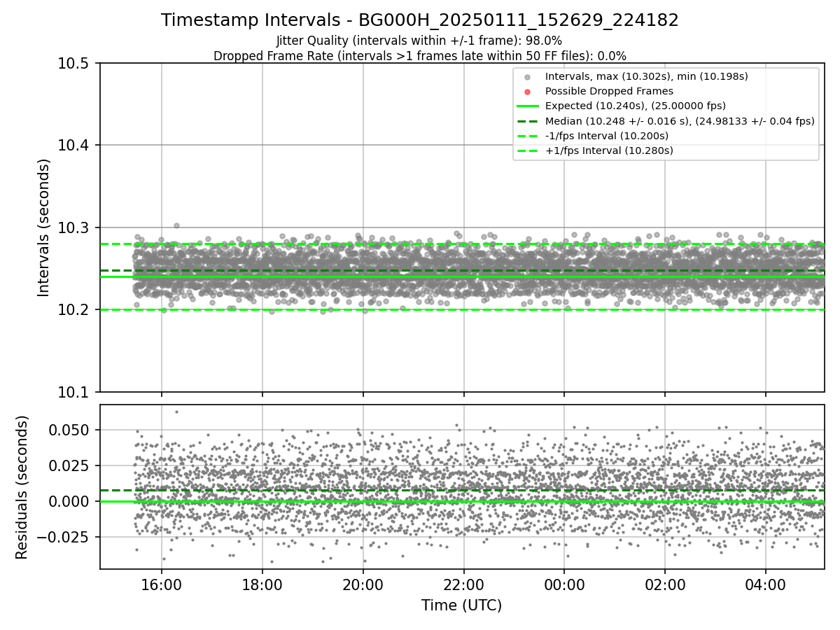This screenshot has height=630, width=840.
Task: Click the '04:00' time tick label
Action: (x=765, y=584)
